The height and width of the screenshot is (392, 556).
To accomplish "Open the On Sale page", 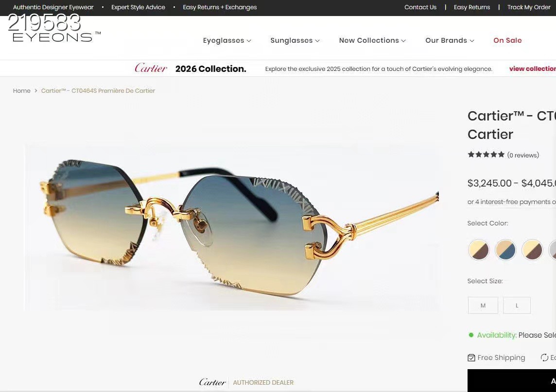I will point(507,40).
